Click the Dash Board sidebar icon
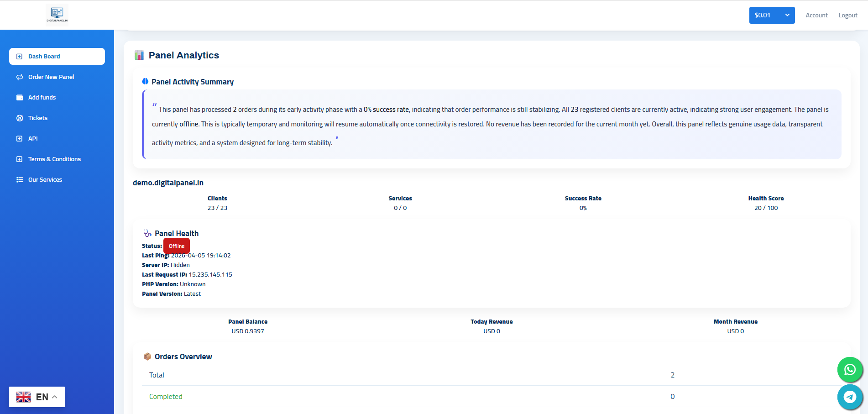The height and width of the screenshot is (414, 868). pos(19,57)
